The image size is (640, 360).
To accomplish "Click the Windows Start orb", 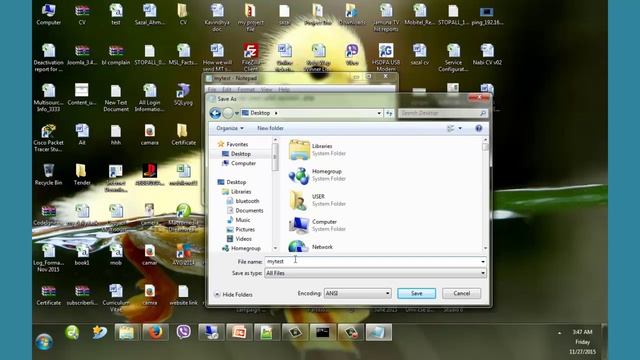I will tap(44, 341).
